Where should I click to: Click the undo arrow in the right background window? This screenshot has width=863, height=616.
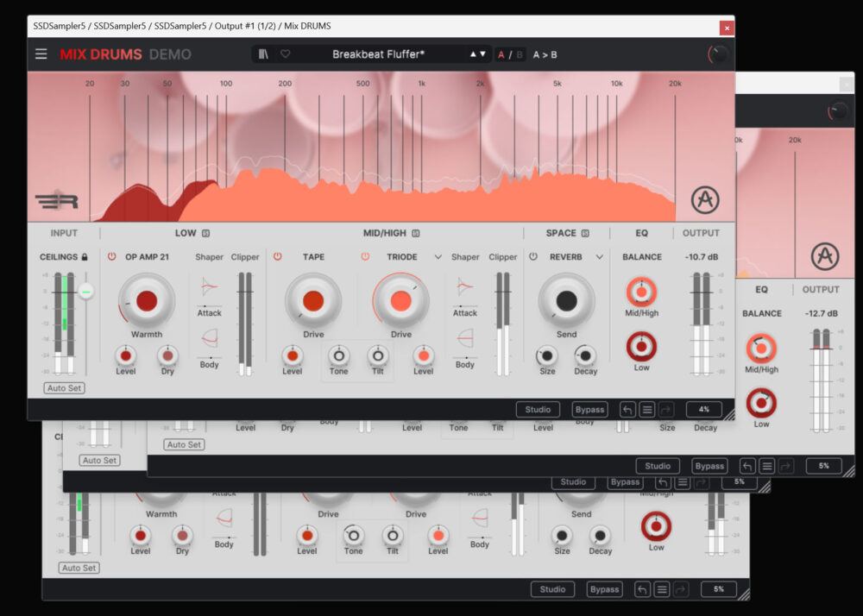pyautogui.click(x=746, y=466)
